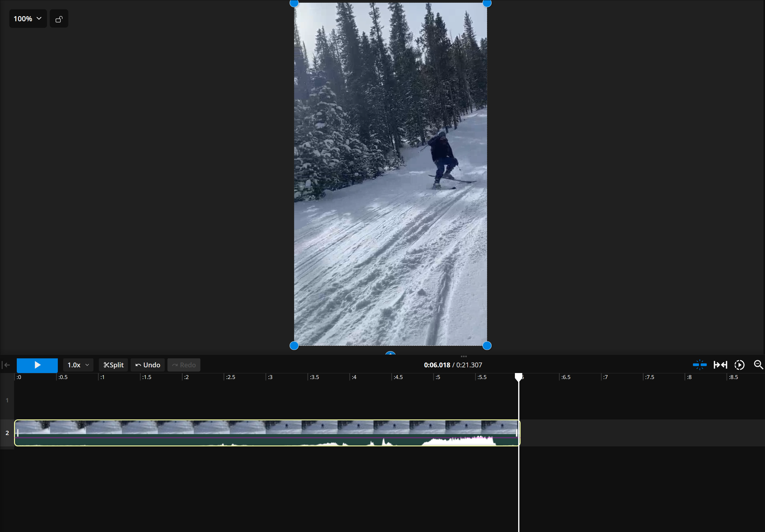Viewport: 765px width, 532px height.
Task: Toggle playback of the ski video
Action: point(37,365)
